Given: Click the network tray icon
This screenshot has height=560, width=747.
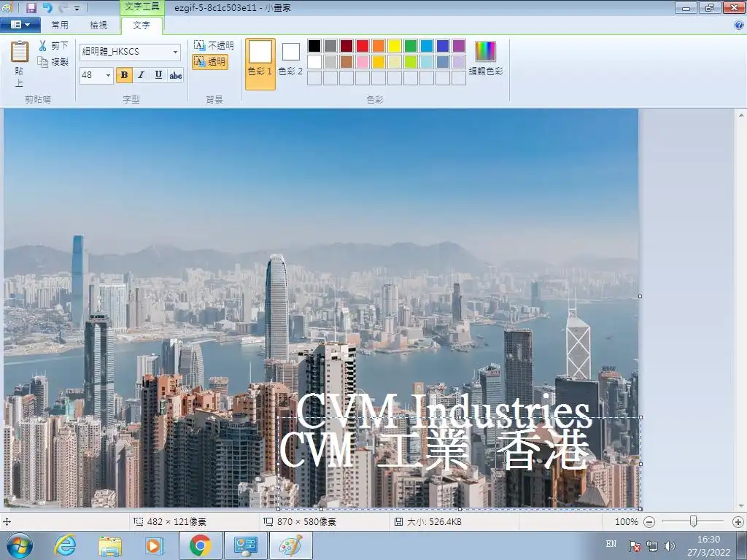Looking at the screenshot, I should (651, 545).
